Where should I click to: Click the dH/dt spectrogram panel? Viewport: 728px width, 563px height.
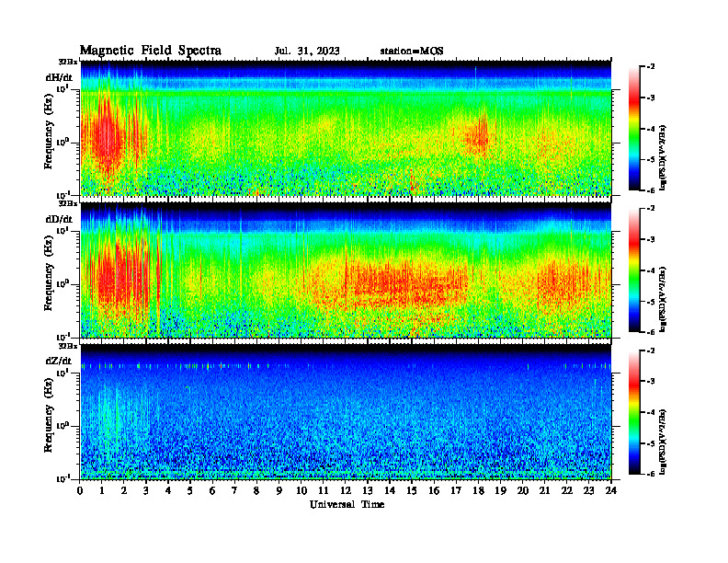point(346,128)
